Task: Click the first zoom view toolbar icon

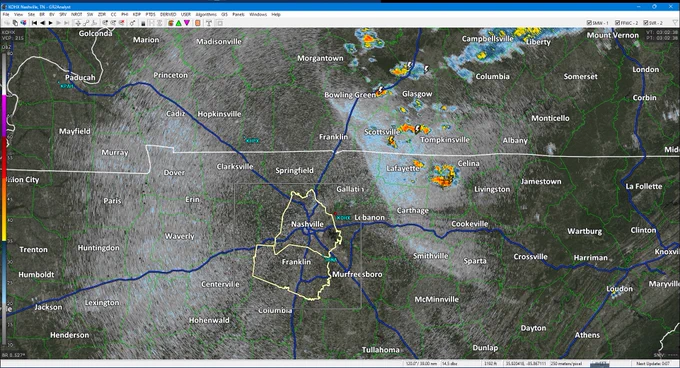Action: click(x=105, y=23)
